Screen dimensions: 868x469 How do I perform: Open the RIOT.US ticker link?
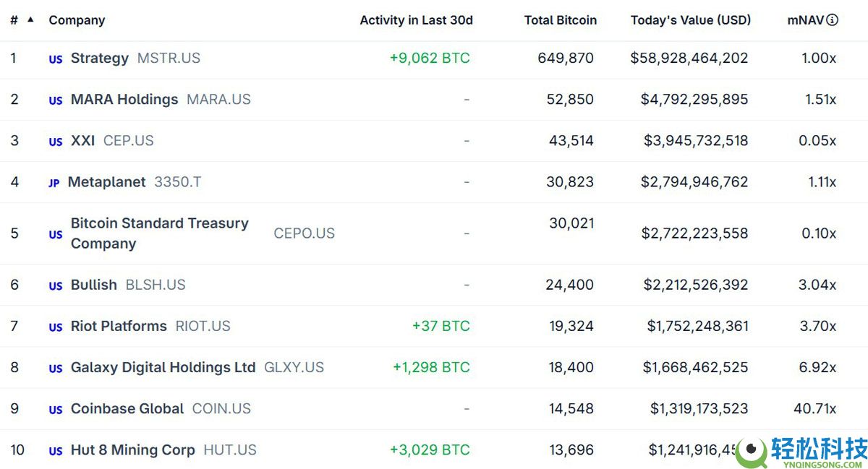(203, 327)
